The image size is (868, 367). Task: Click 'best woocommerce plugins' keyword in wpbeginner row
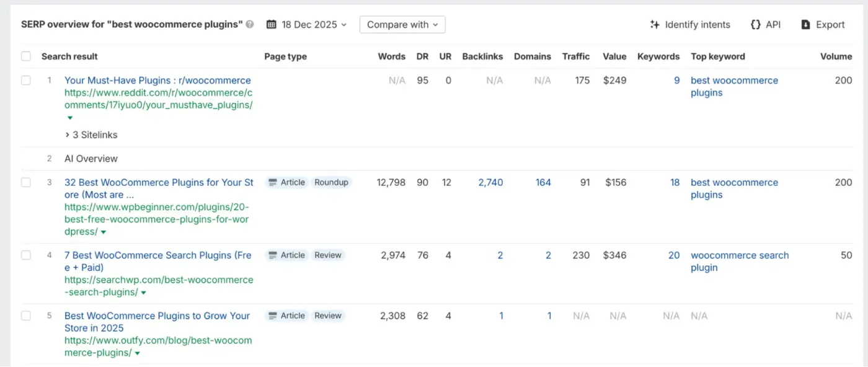(734, 188)
